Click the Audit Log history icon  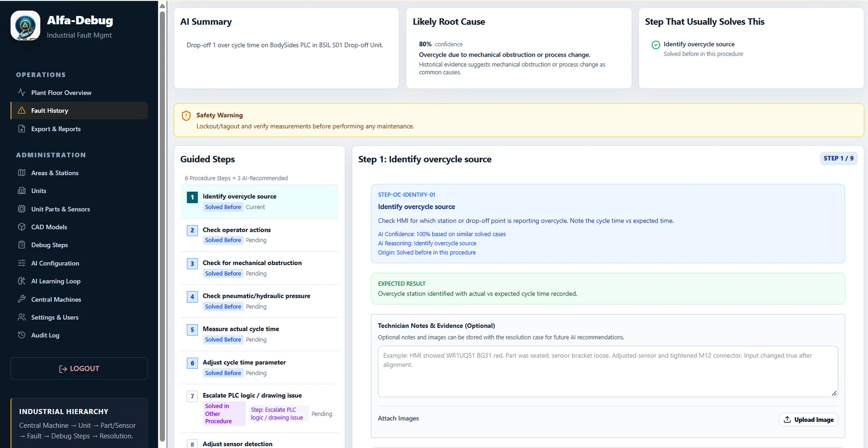(22, 335)
